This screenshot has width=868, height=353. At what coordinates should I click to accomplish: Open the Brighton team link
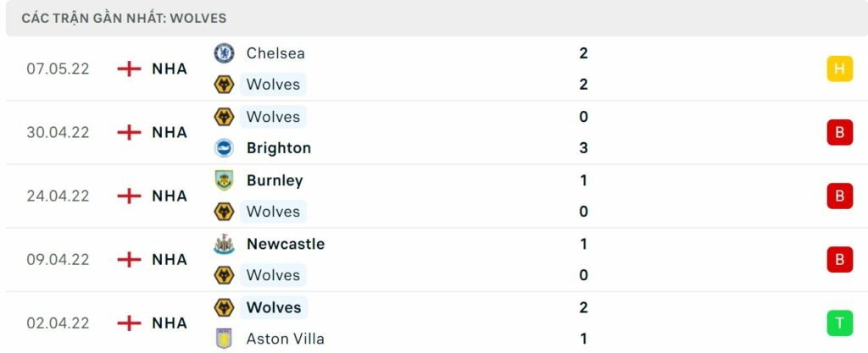pos(279,148)
